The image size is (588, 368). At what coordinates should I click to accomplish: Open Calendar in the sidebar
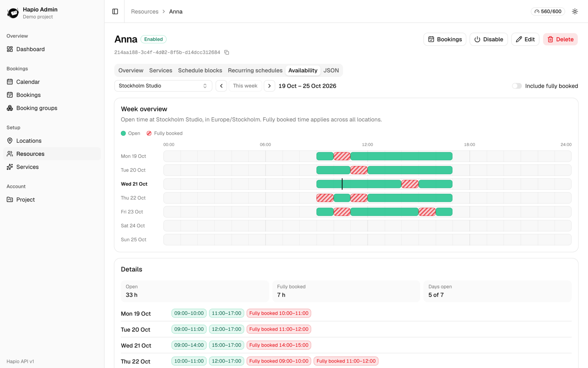[52, 82]
